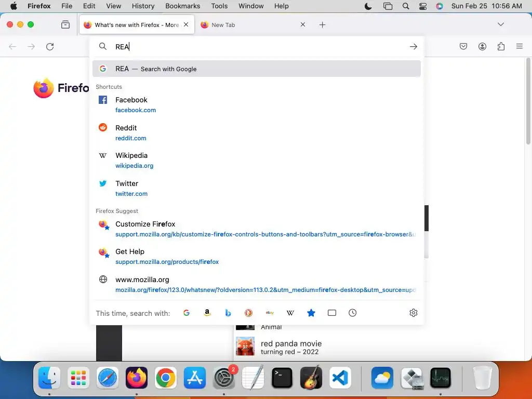Viewport: 532px width, 399px height.
Task: Open GarageBand from the dock
Action: pyautogui.click(x=311, y=378)
